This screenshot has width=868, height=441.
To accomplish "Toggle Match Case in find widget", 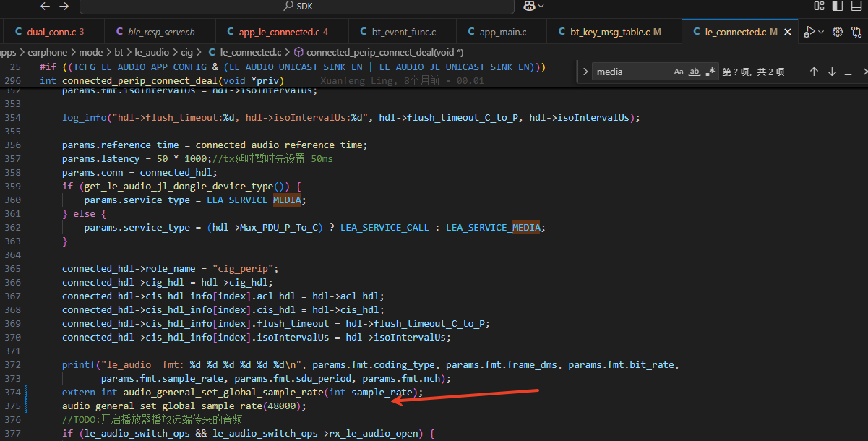I will [679, 72].
